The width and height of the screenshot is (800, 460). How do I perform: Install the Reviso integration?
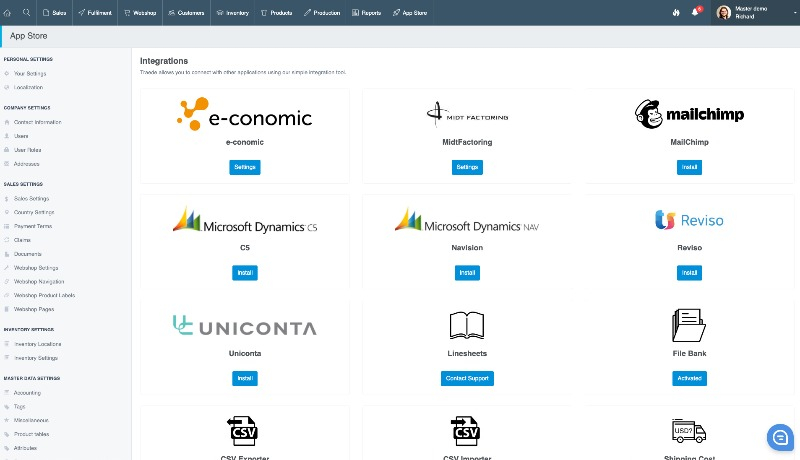coord(689,273)
